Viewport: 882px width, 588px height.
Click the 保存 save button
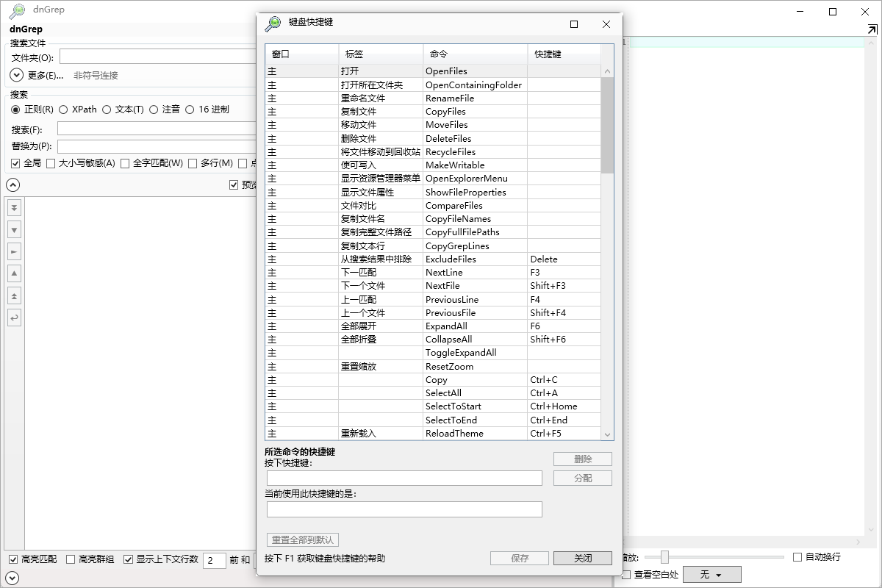pyautogui.click(x=519, y=558)
